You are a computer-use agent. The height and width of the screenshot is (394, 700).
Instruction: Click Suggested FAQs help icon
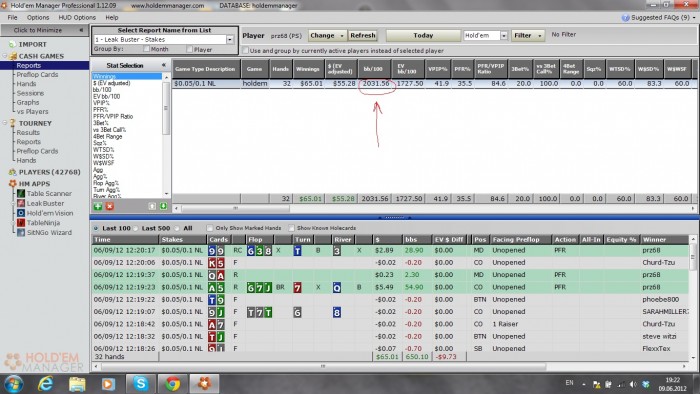click(625, 17)
